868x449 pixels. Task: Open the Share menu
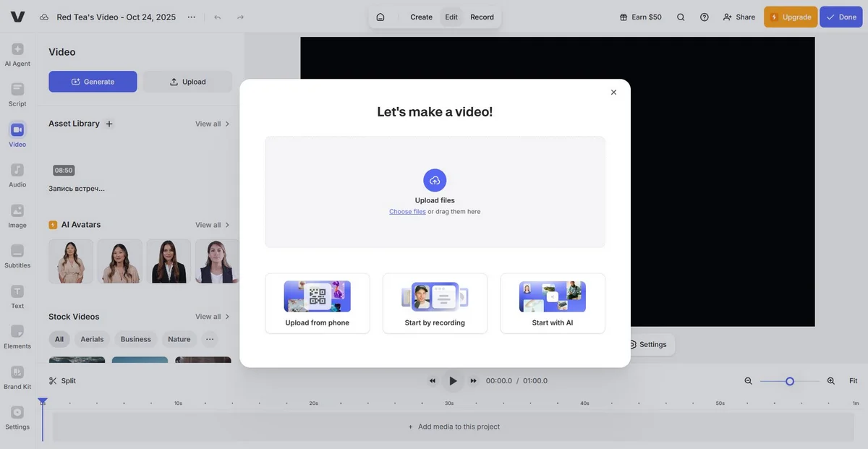tap(739, 17)
